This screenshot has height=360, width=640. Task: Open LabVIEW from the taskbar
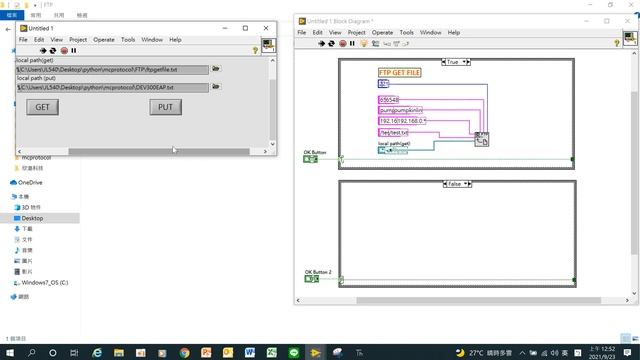tap(315, 353)
